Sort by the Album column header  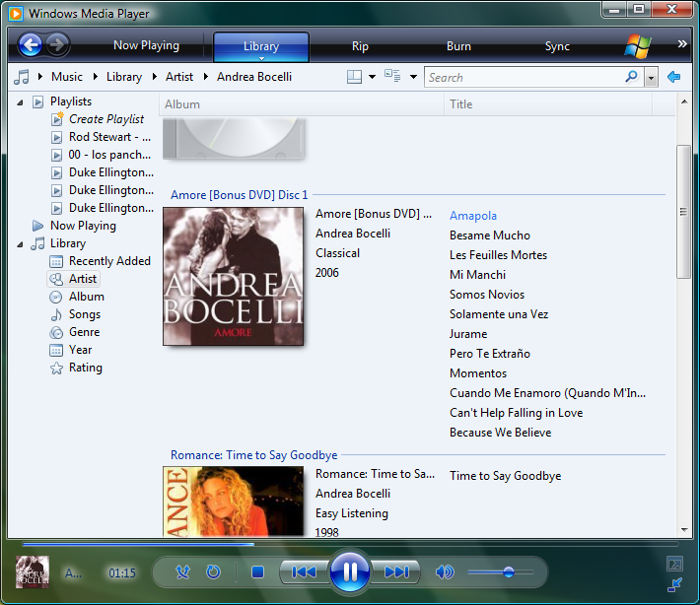click(x=302, y=104)
